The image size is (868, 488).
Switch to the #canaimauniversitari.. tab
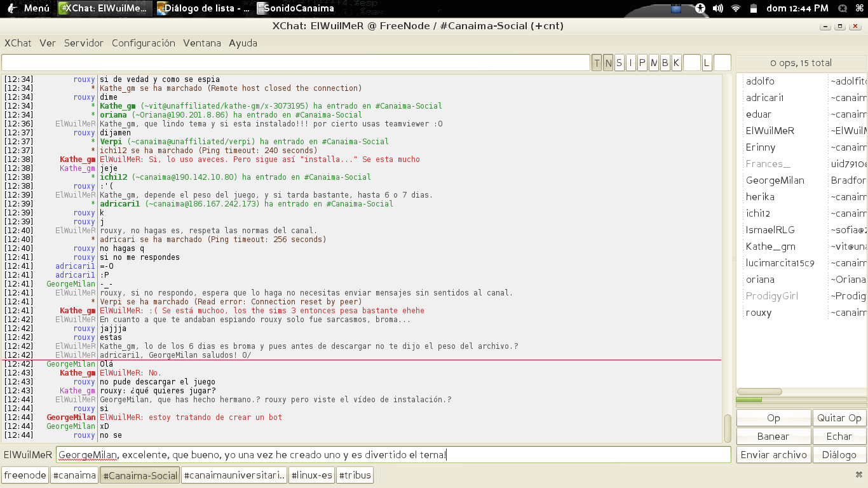[x=234, y=475]
